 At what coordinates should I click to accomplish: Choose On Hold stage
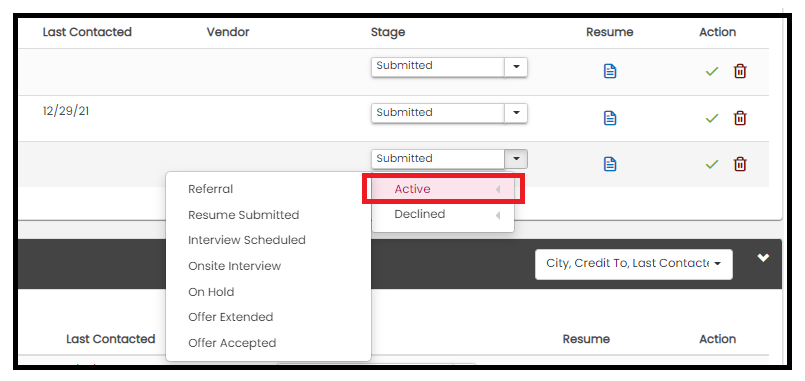[211, 292]
